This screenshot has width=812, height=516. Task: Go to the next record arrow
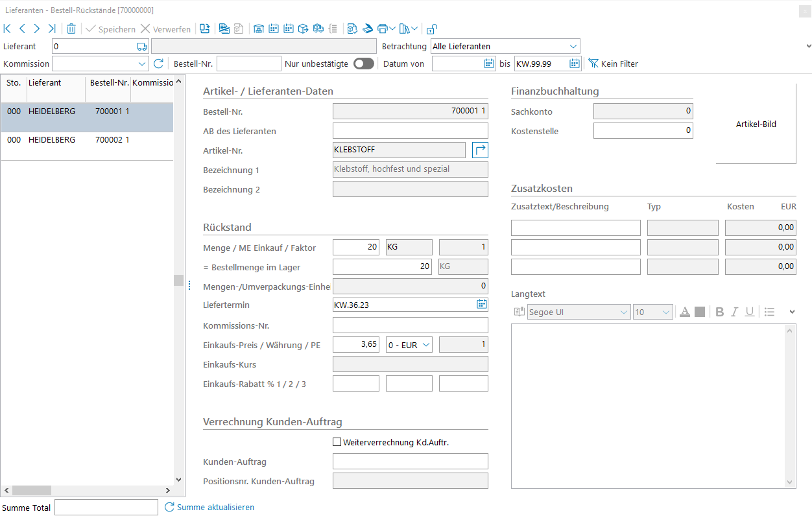point(37,29)
